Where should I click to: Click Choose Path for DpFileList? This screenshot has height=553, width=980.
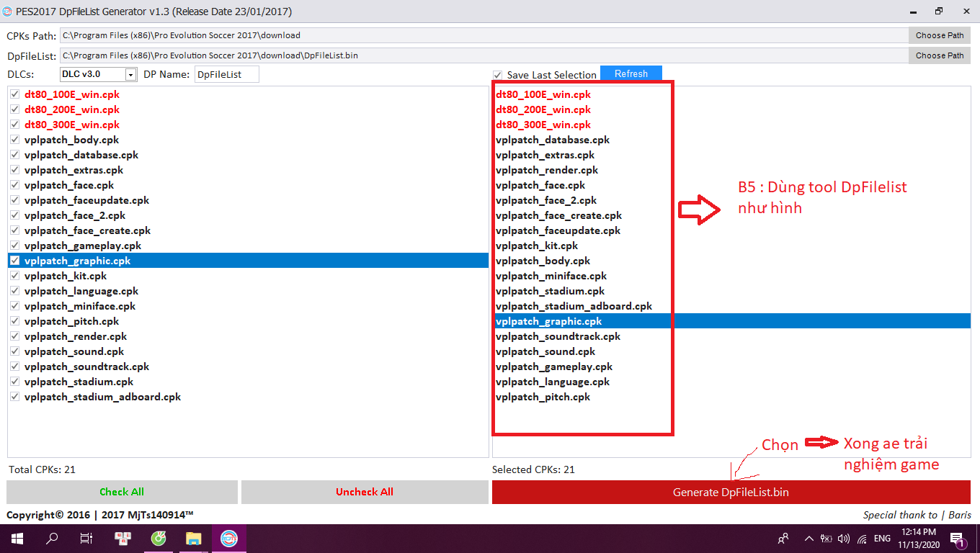point(940,55)
